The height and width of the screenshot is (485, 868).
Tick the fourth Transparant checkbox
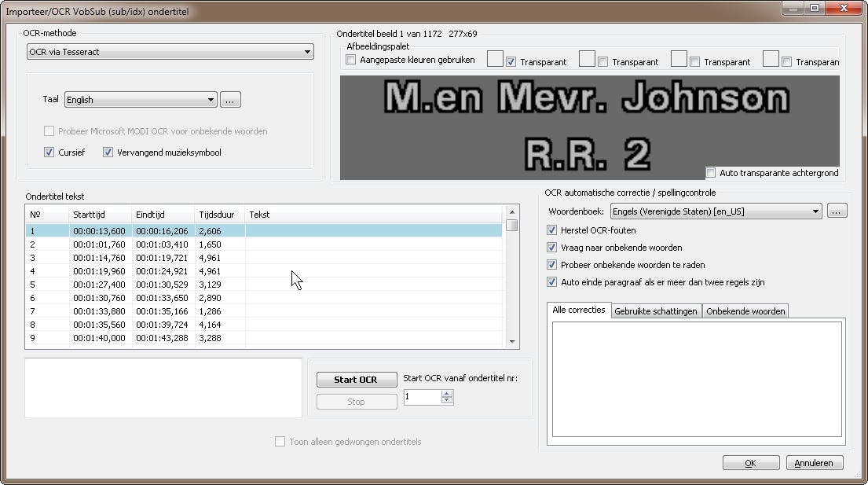[786, 62]
